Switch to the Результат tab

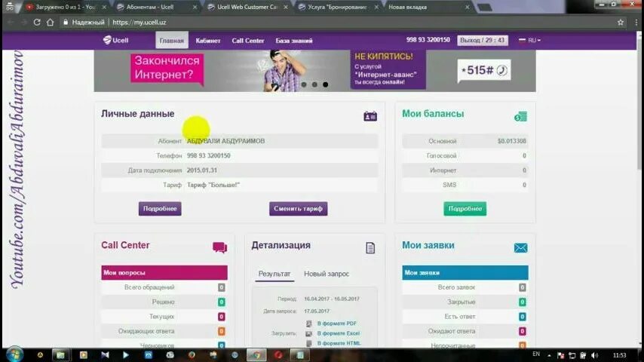(274, 274)
